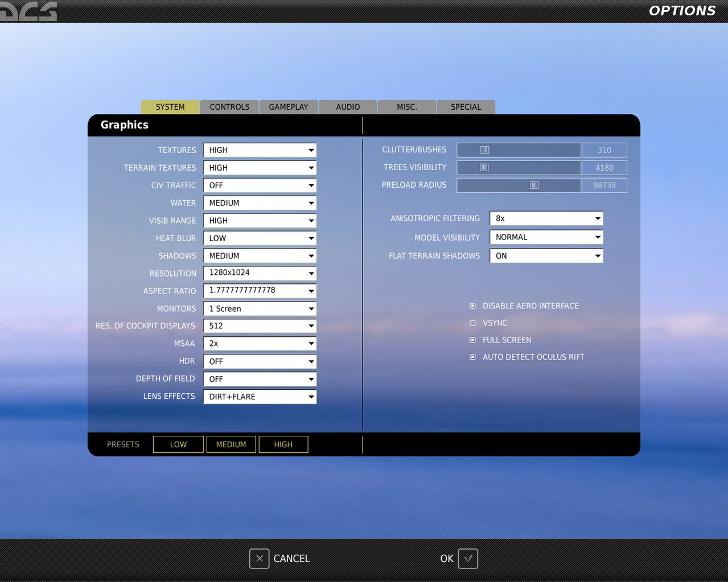Click the OK text label

pyautogui.click(x=447, y=559)
